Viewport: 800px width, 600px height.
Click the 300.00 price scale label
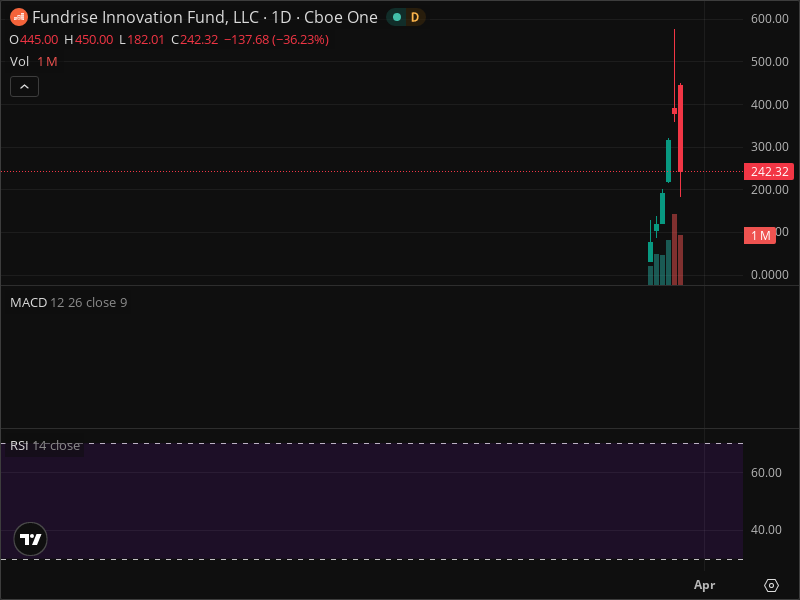pyautogui.click(x=769, y=147)
